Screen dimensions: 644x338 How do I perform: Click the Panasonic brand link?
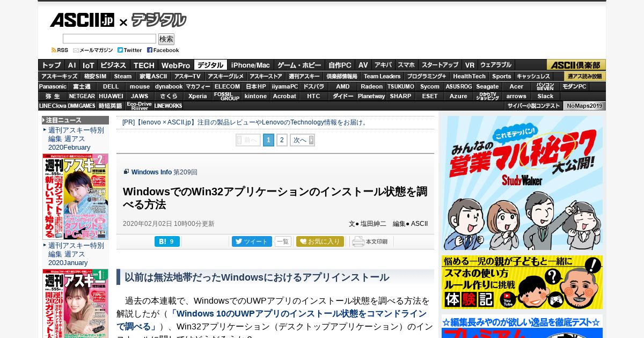pos(53,86)
